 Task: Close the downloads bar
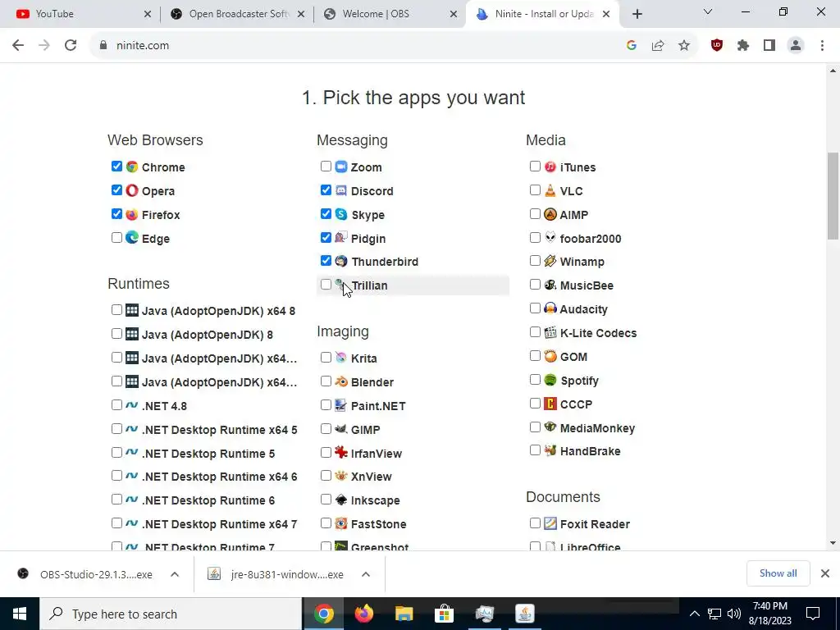825,573
